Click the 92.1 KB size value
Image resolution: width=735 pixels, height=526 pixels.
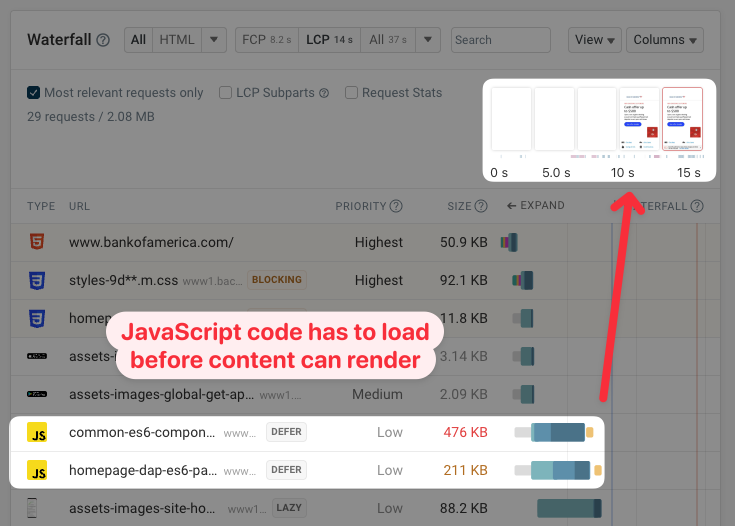point(464,280)
